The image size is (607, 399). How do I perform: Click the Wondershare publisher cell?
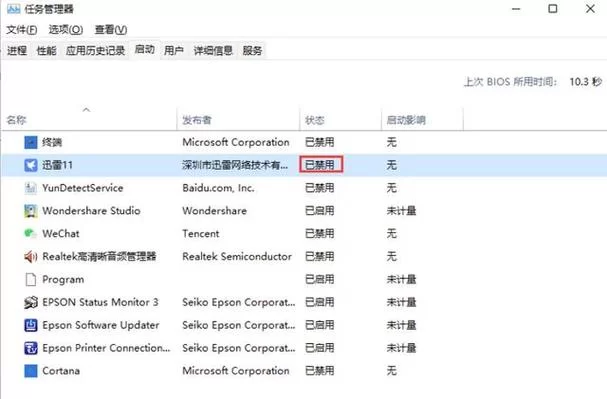pos(214,211)
